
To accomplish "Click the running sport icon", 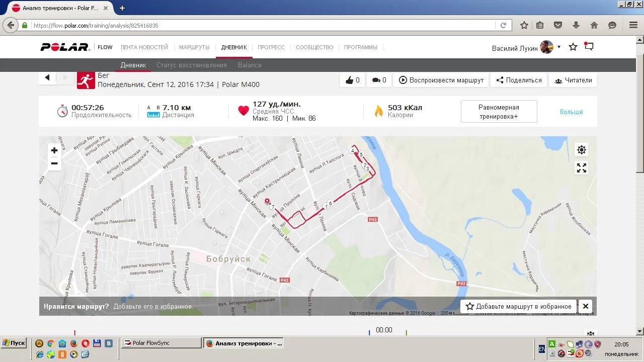I will coord(86,80).
